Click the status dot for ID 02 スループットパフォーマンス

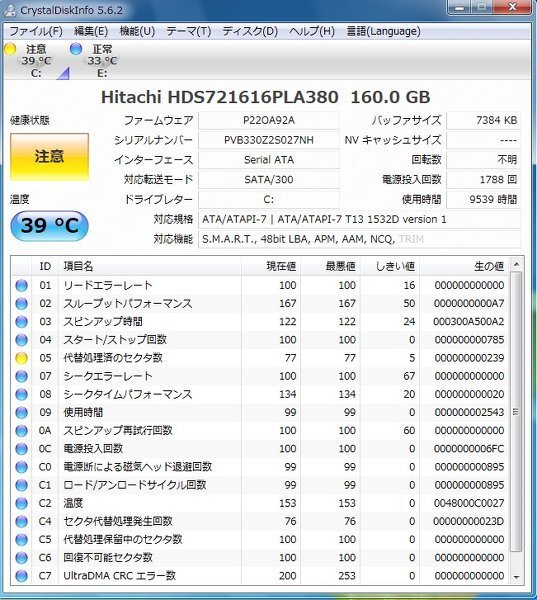21,304
